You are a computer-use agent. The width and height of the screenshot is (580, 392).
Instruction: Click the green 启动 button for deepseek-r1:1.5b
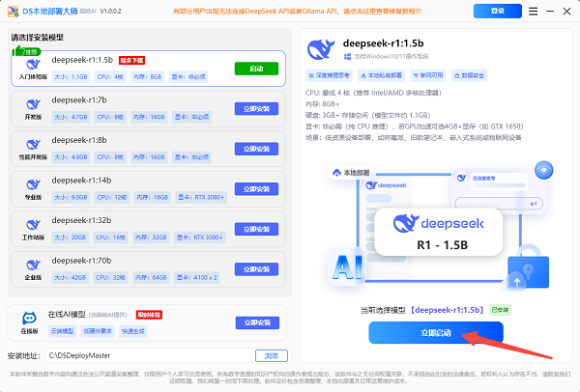(256, 69)
